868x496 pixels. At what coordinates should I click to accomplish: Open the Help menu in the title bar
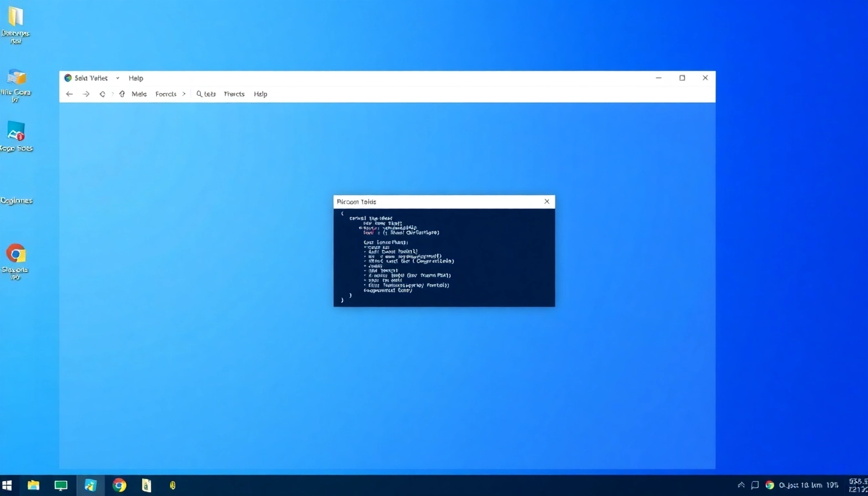(136, 78)
